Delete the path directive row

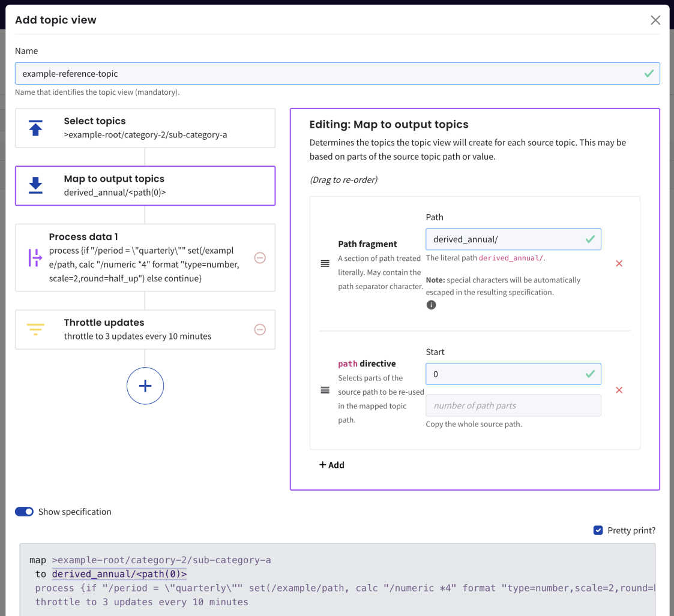(619, 390)
